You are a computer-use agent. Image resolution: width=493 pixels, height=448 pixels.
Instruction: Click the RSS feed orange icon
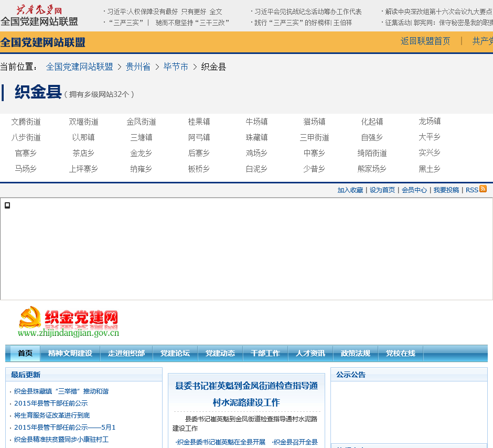tap(483, 189)
